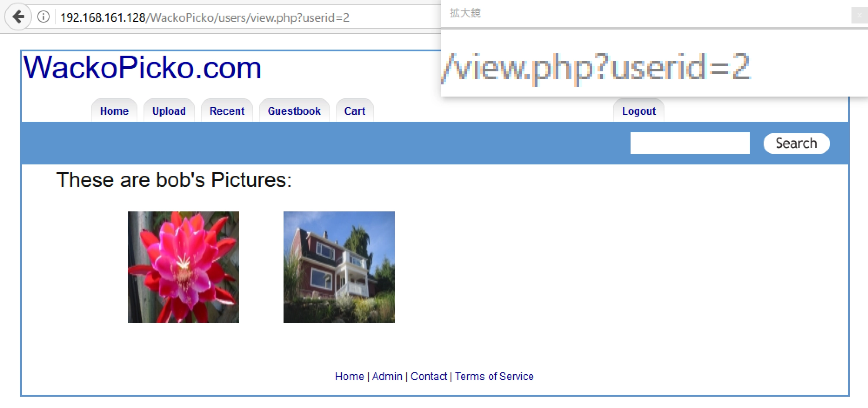Click the WackoPicko.com site title
Viewport: 868px width, 408px height.
pyautogui.click(x=142, y=68)
